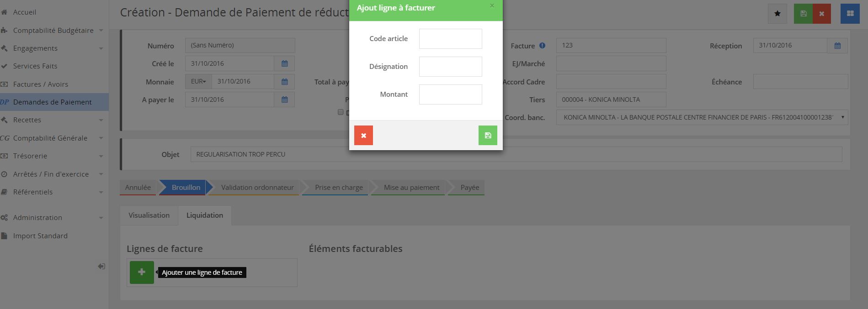Open calendar for A payer le date
868x309 pixels.
click(x=284, y=100)
